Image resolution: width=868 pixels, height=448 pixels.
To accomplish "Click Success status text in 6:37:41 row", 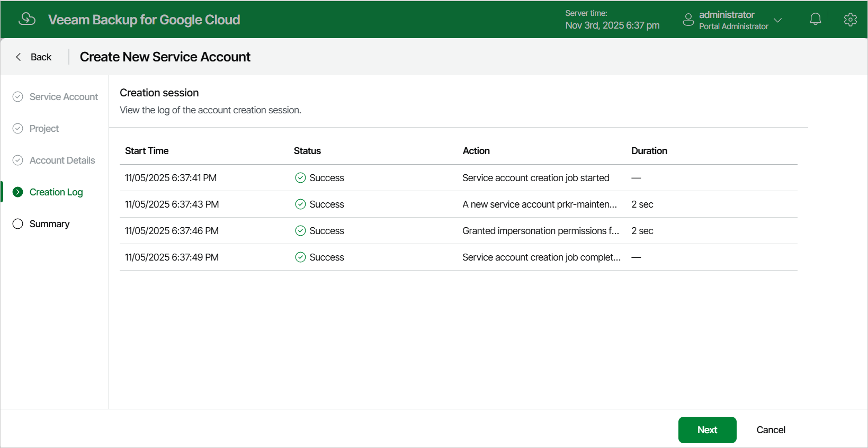I will (327, 178).
